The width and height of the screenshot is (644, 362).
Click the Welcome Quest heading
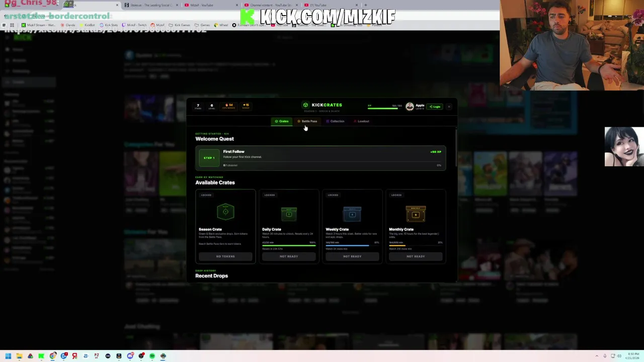point(214,139)
